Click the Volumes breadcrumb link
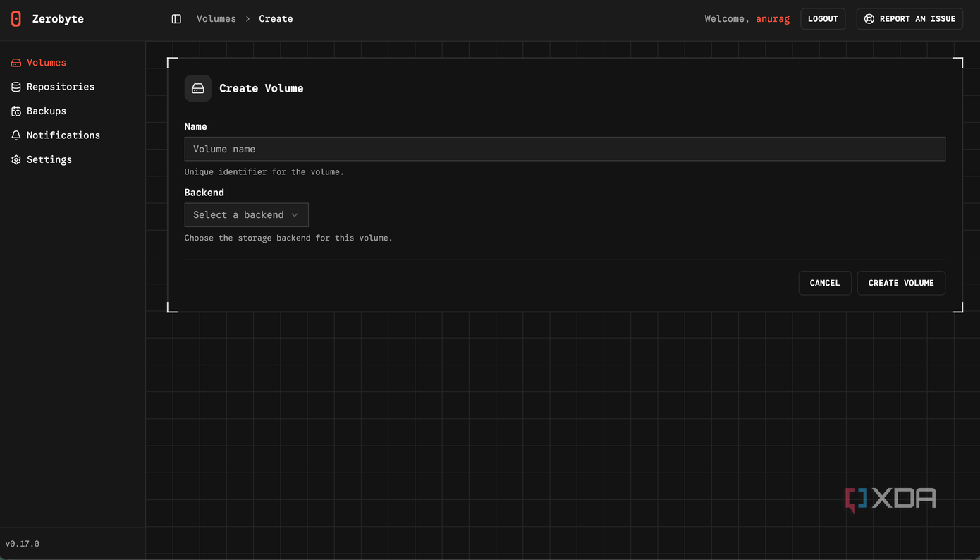 216,19
